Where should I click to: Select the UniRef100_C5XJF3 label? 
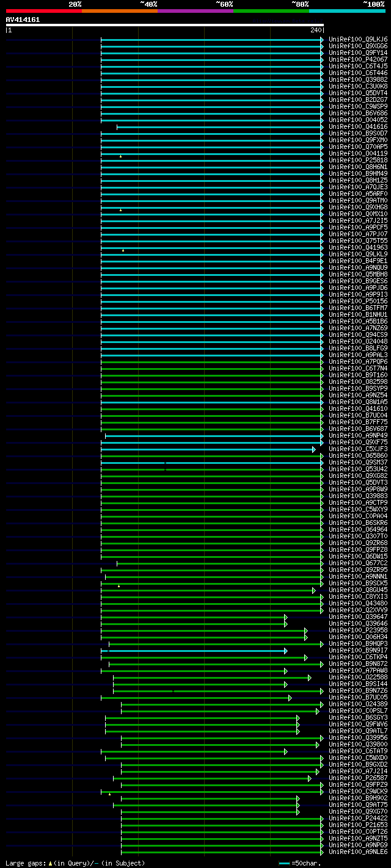point(358,449)
